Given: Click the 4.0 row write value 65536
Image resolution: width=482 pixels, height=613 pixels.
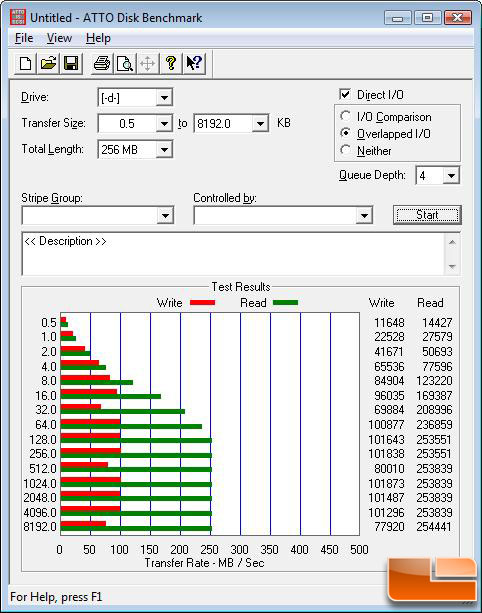Looking at the screenshot, I should [389, 366].
